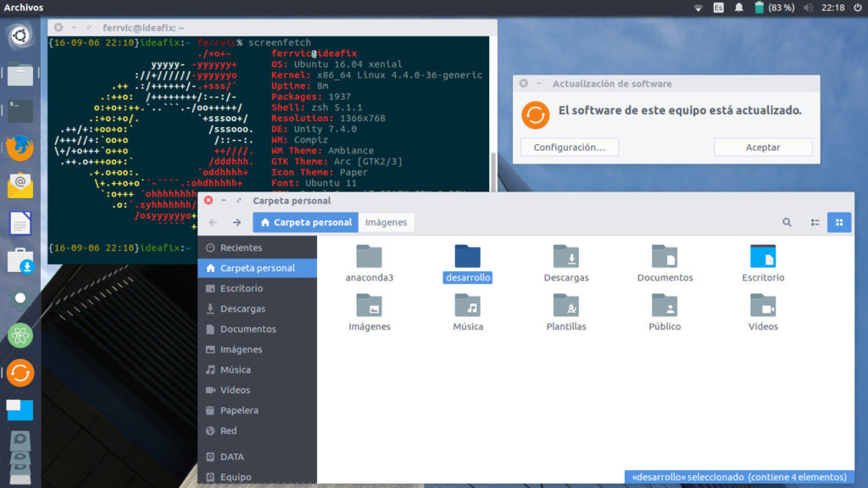Launch Firefox from the dock
The width and height of the screenshot is (868, 488).
[20, 147]
